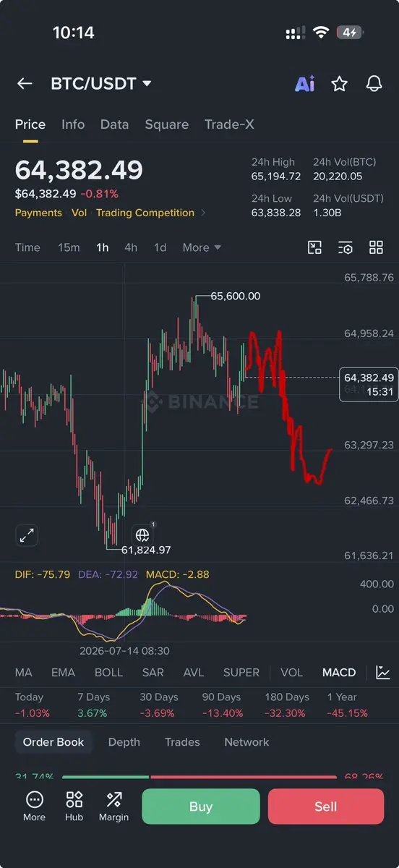The height and width of the screenshot is (868, 399).
Task: Go back using the left arrow
Action: coord(25,84)
